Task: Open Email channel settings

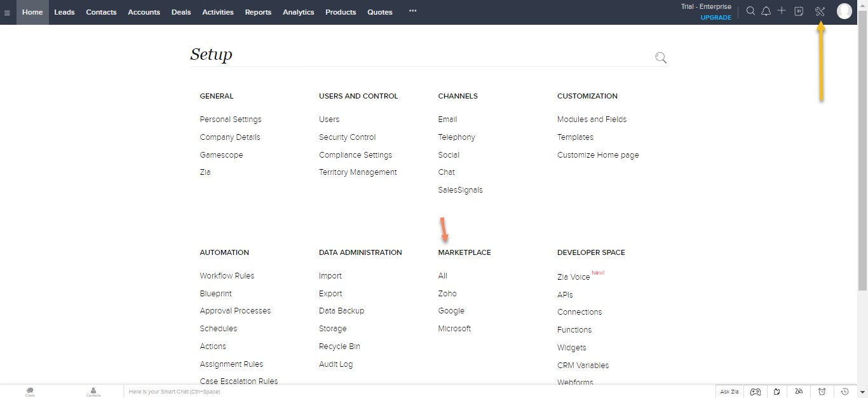Action: point(447,120)
